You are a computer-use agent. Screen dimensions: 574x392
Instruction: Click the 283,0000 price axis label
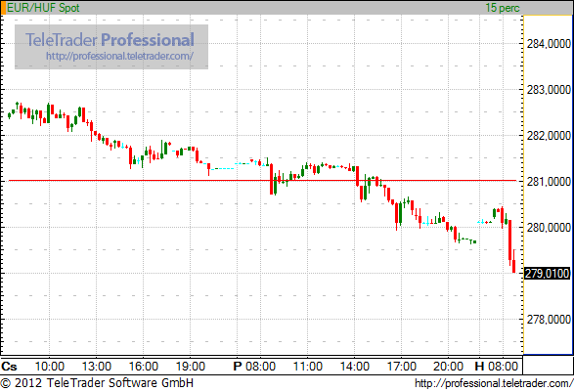pyautogui.click(x=549, y=90)
